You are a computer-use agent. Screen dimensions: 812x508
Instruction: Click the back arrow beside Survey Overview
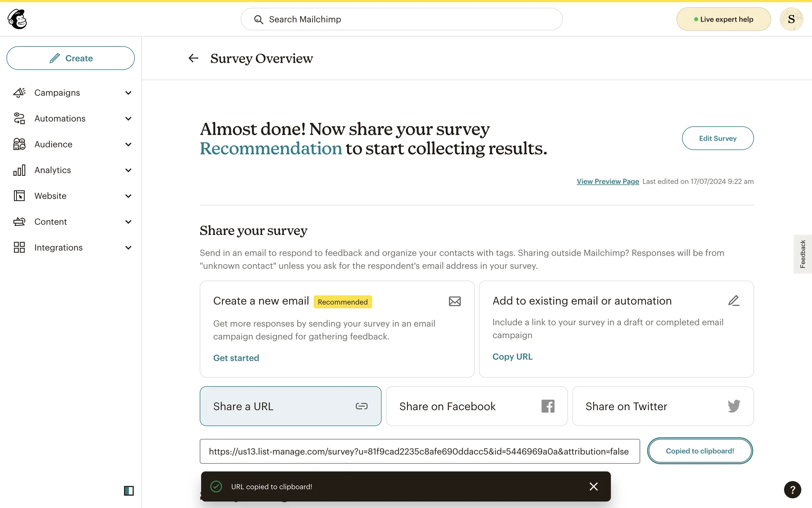click(x=193, y=58)
